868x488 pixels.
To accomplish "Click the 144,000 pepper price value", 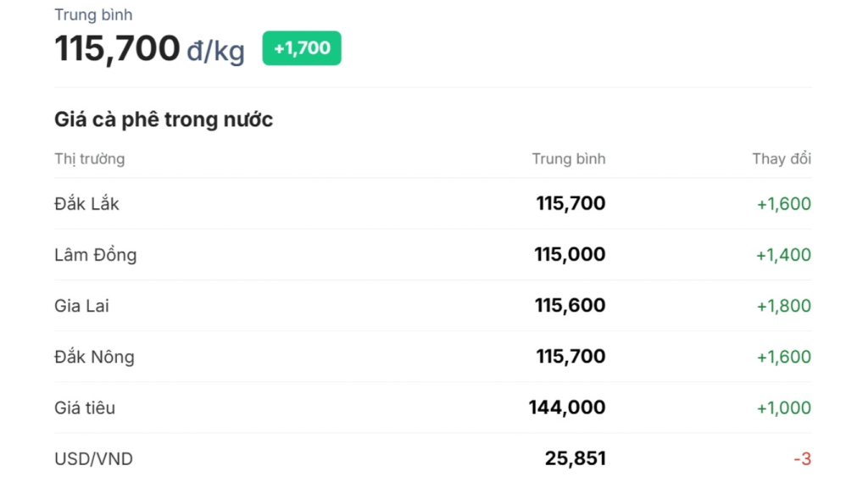I will click(x=567, y=408).
